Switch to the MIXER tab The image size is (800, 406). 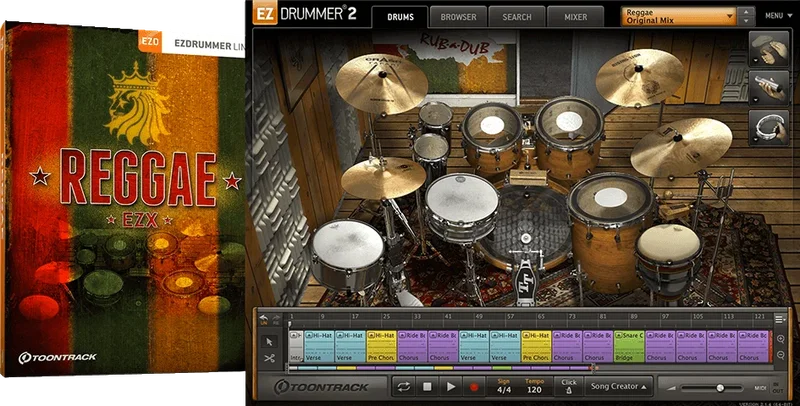pyautogui.click(x=576, y=17)
